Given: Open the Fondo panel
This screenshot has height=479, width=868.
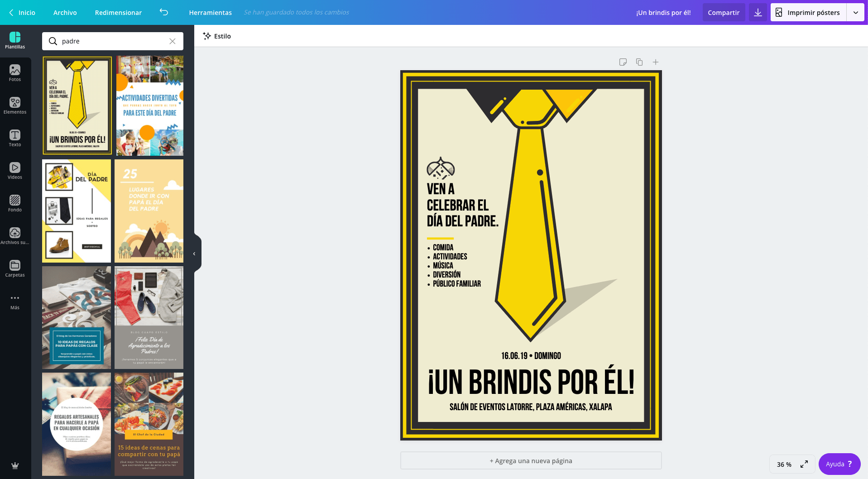Looking at the screenshot, I should (15, 204).
